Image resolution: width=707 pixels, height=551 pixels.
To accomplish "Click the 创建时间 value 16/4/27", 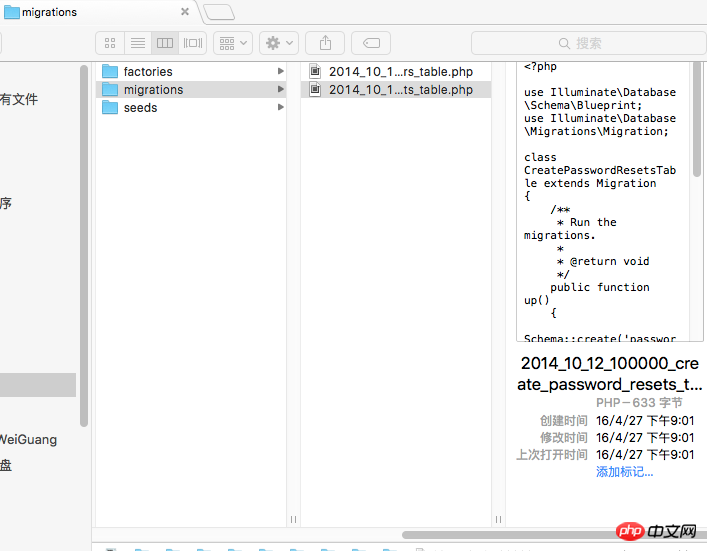I will (x=645, y=421).
